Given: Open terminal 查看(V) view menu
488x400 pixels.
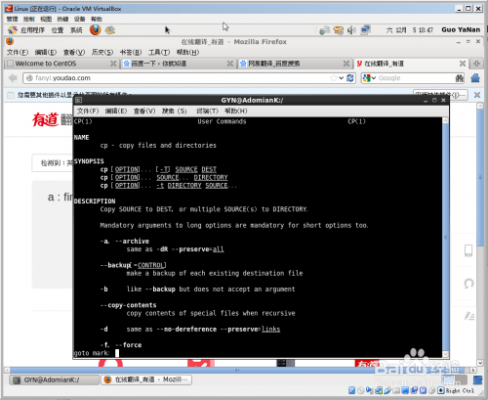Looking at the screenshot, I should tap(144, 111).
